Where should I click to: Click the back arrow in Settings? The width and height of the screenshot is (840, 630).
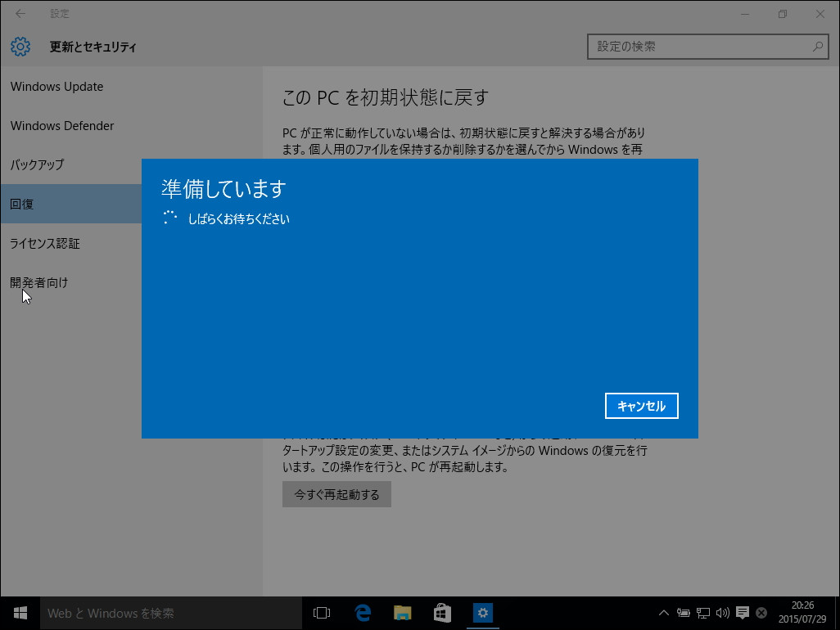[19, 13]
